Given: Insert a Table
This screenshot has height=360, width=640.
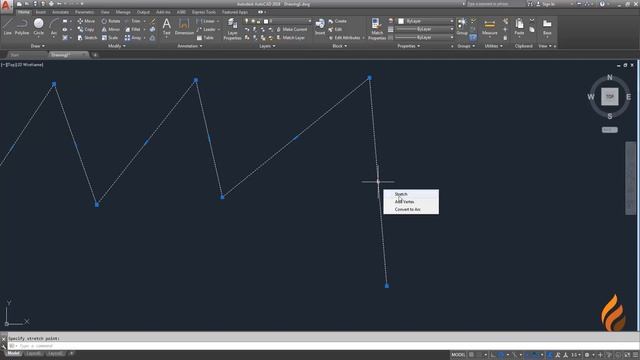Looking at the screenshot, I should click(205, 38).
